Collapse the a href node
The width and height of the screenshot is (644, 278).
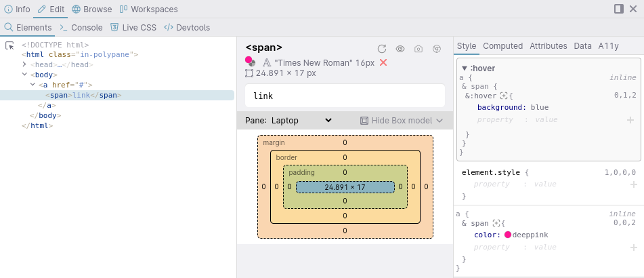(33, 85)
